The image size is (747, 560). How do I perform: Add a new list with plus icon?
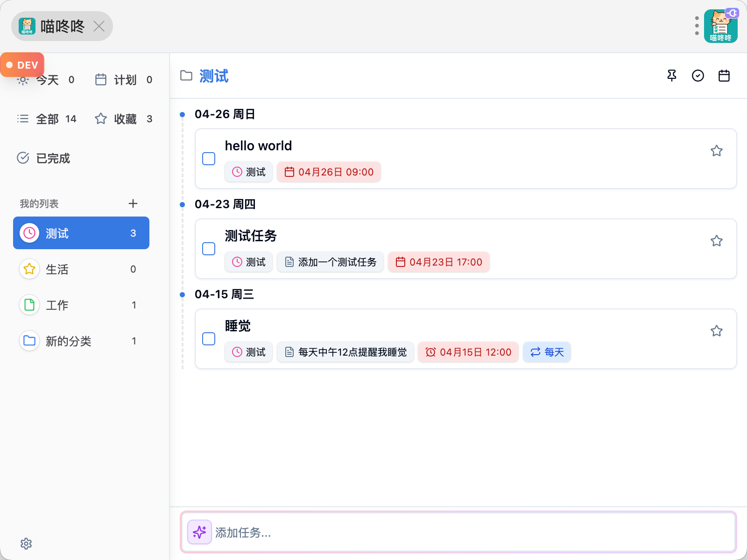(x=133, y=203)
